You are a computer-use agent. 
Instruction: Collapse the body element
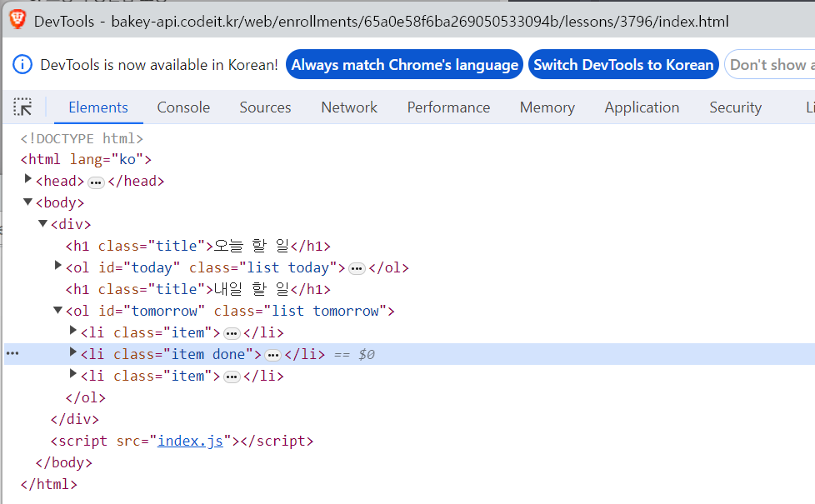[28, 202]
